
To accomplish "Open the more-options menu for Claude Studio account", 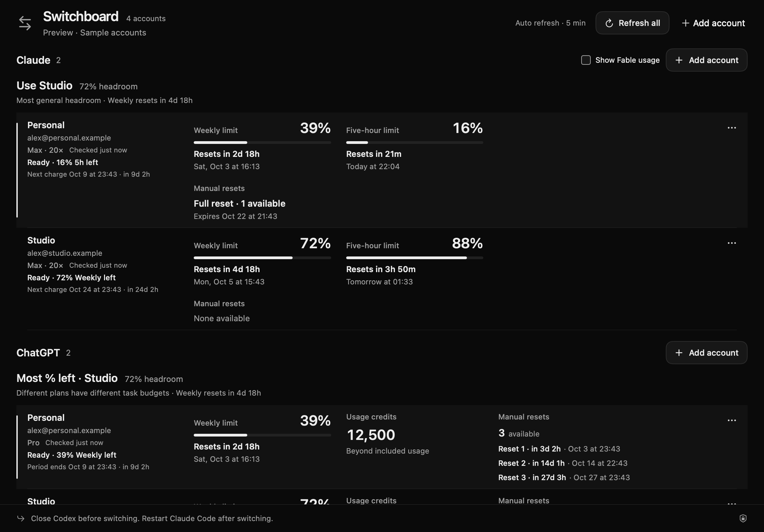I will [x=732, y=243].
